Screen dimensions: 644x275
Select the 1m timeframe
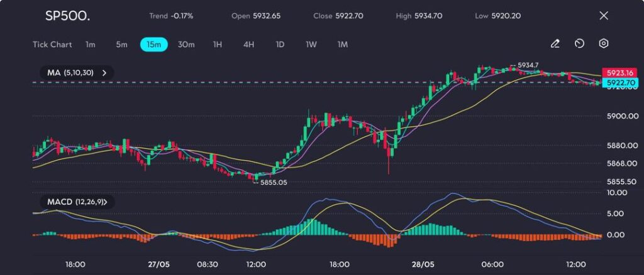click(x=91, y=45)
